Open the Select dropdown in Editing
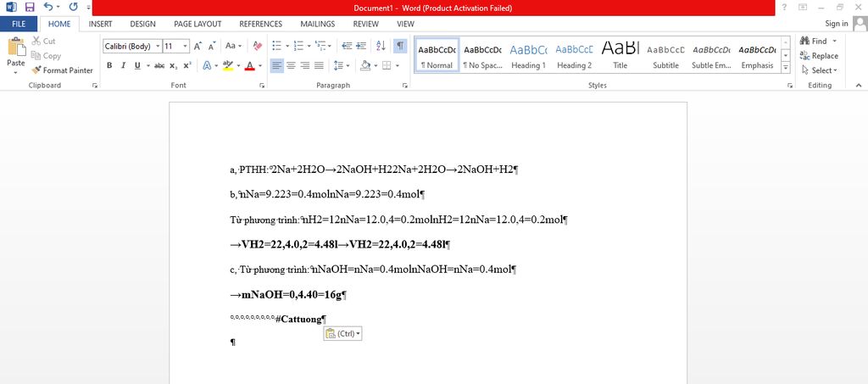 (x=820, y=70)
